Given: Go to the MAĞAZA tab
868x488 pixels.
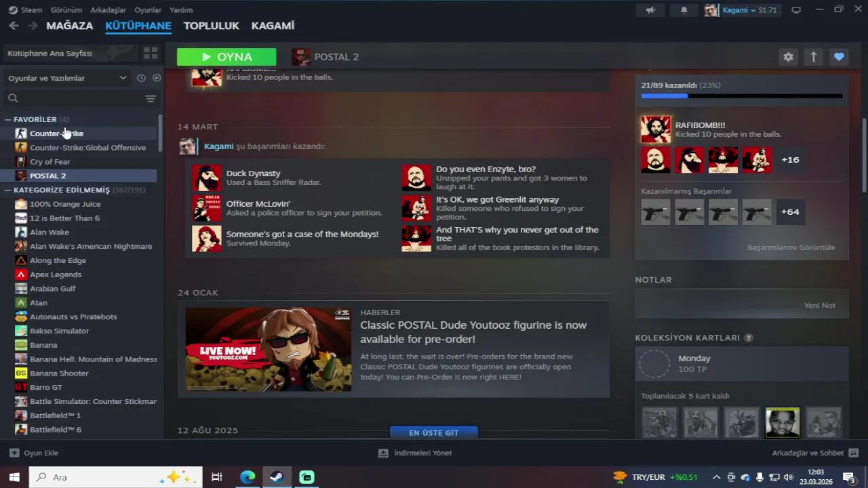Looking at the screenshot, I should [x=70, y=26].
